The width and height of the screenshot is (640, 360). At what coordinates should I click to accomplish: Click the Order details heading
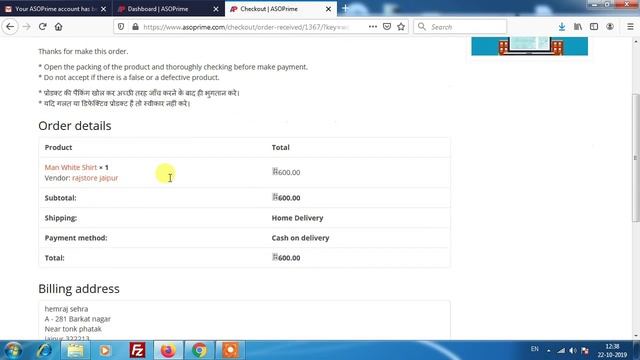(x=75, y=126)
